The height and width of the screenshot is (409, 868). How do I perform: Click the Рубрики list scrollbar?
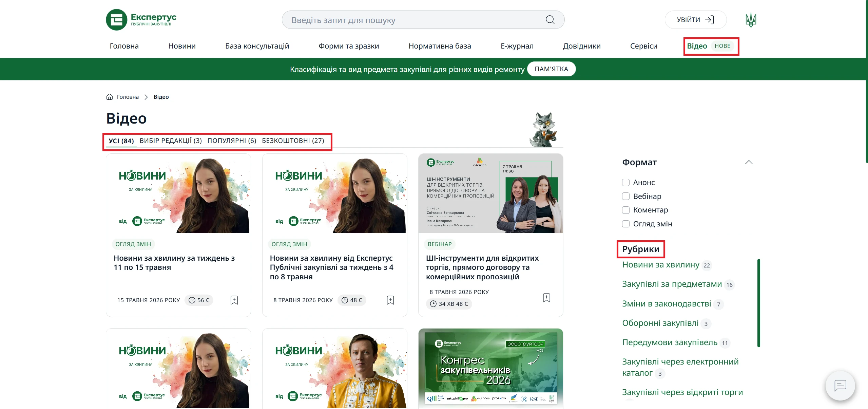pyautogui.click(x=758, y=303)
